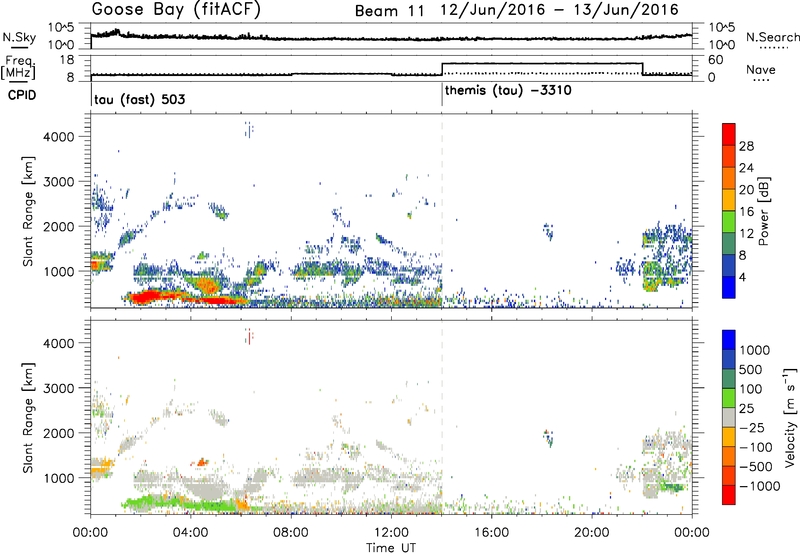800x554 pixels.
Task: Click the "Beam 11" label
Action: tap(390, 11)
